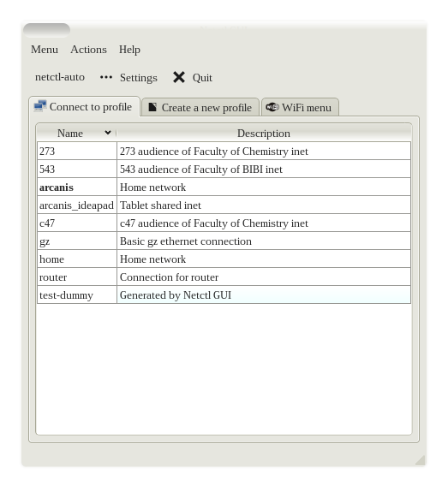Select the arcanis profile row
This screenshot has width=448, height=488.
224,187
